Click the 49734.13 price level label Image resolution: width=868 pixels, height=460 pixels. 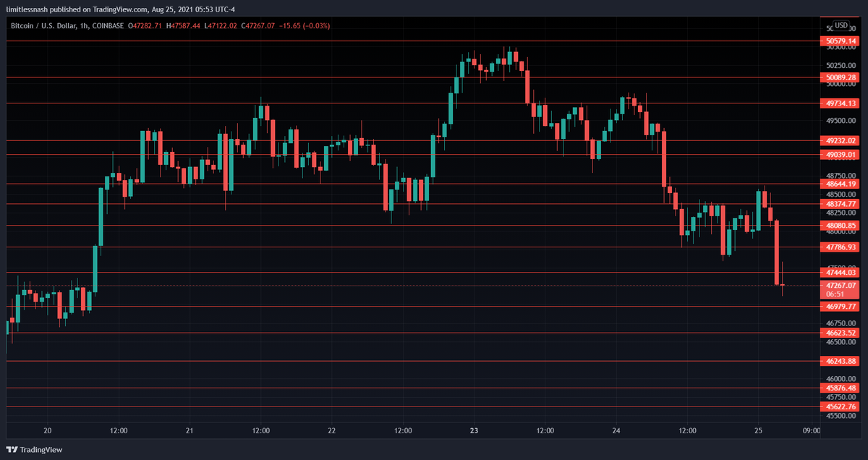(841, 103)
